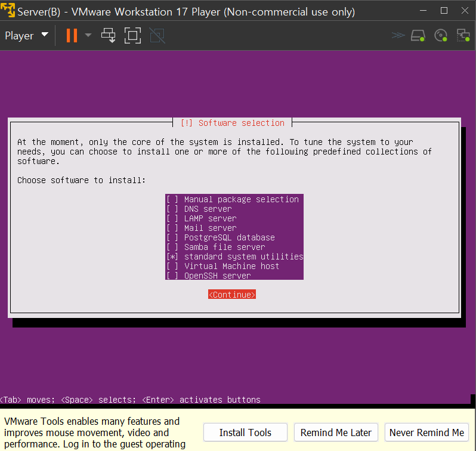Click the VMware logo in the title bar

point(8,10)
